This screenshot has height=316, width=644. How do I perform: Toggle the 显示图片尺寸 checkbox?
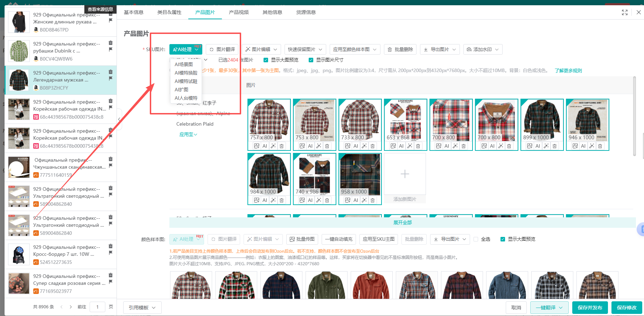(311, 60)
